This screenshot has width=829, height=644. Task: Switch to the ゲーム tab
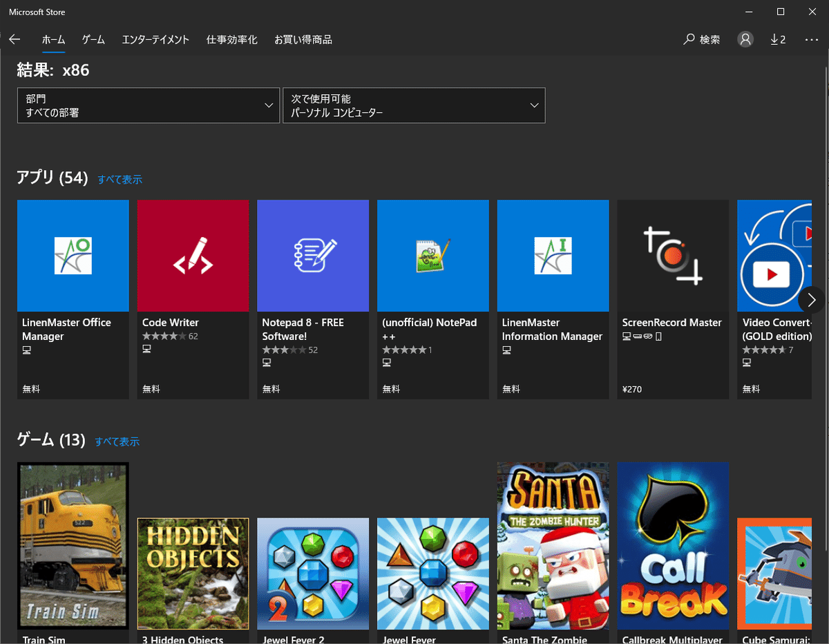[x=93, y=39]
